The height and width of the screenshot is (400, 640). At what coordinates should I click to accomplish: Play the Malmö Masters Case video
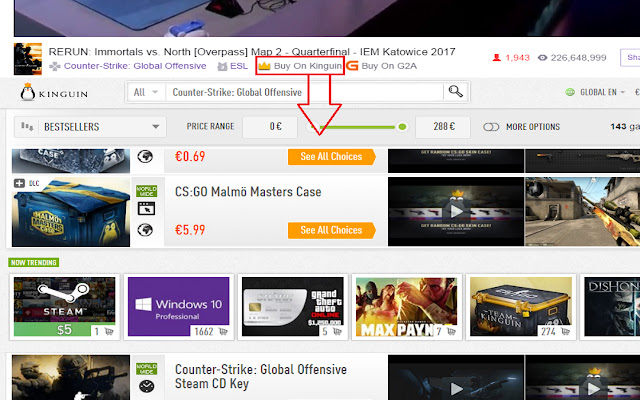pyautogui.click(x=456, y=211)
